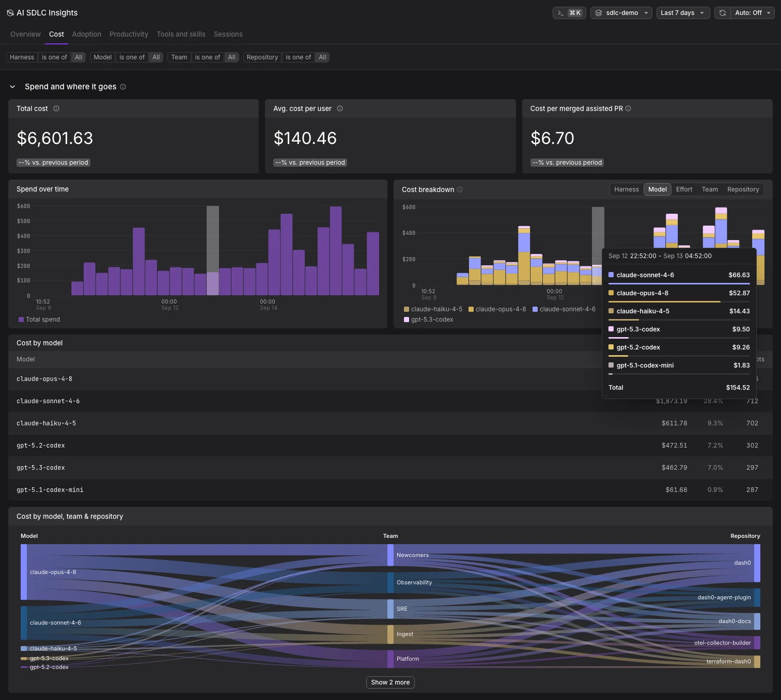Open the Last 7 days time range dropdown
This screenshot has height=700, width=781.
[x=683, y=13]
